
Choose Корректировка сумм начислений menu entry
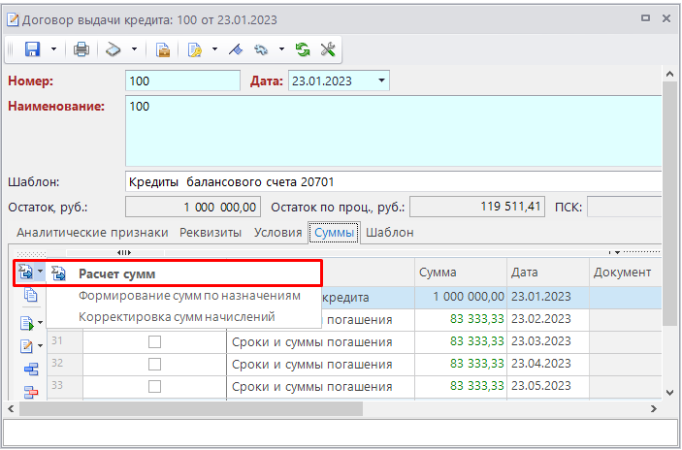pos(176,317)
